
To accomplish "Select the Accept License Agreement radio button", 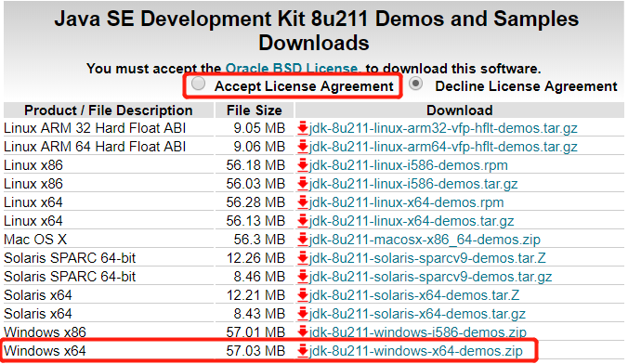I will [198, 84].
